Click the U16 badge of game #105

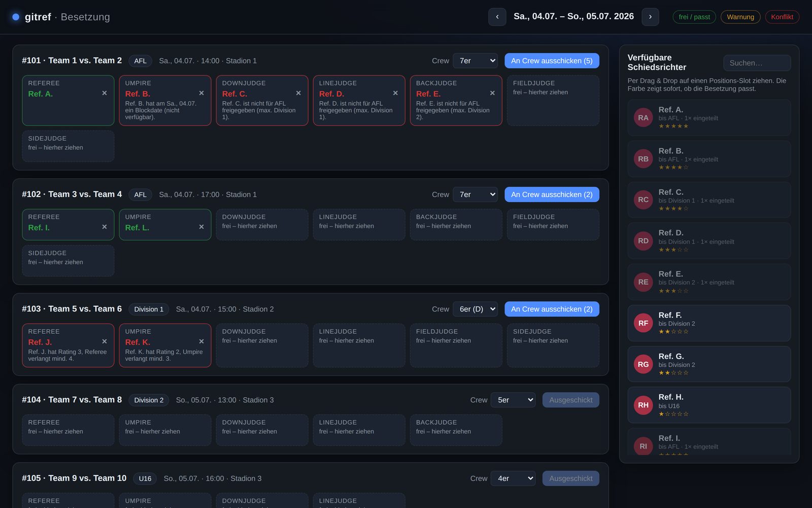145,479
